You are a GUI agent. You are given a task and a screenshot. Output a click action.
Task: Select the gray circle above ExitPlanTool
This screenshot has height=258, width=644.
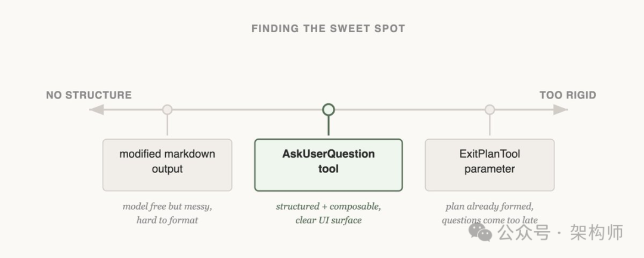coord(490,110)
